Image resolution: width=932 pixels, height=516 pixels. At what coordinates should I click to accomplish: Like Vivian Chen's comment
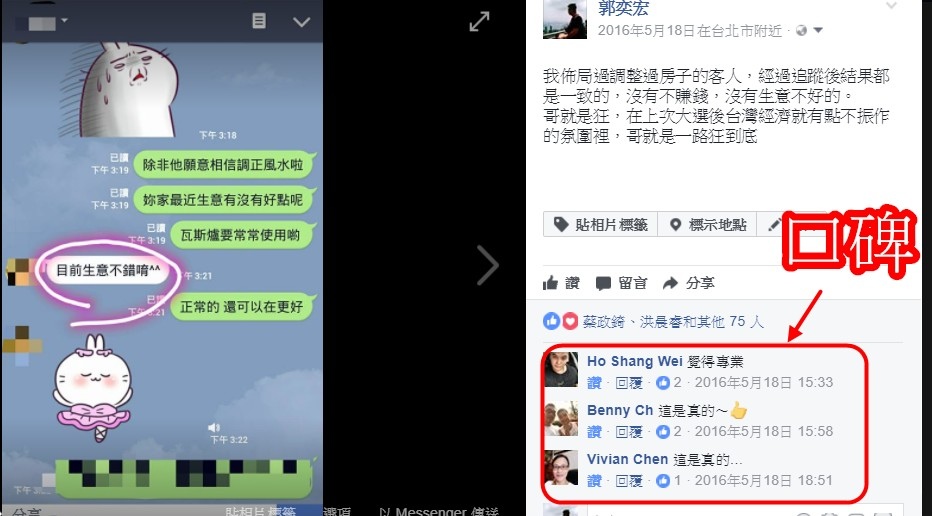594,480
